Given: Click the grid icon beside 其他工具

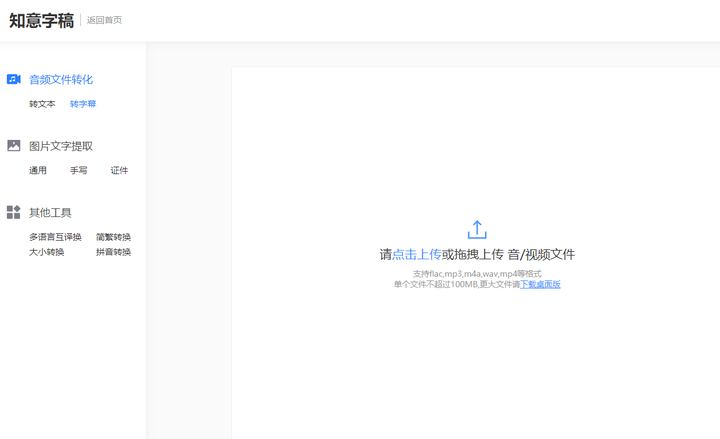Looking at the screenshot, I should click(14, 212).
